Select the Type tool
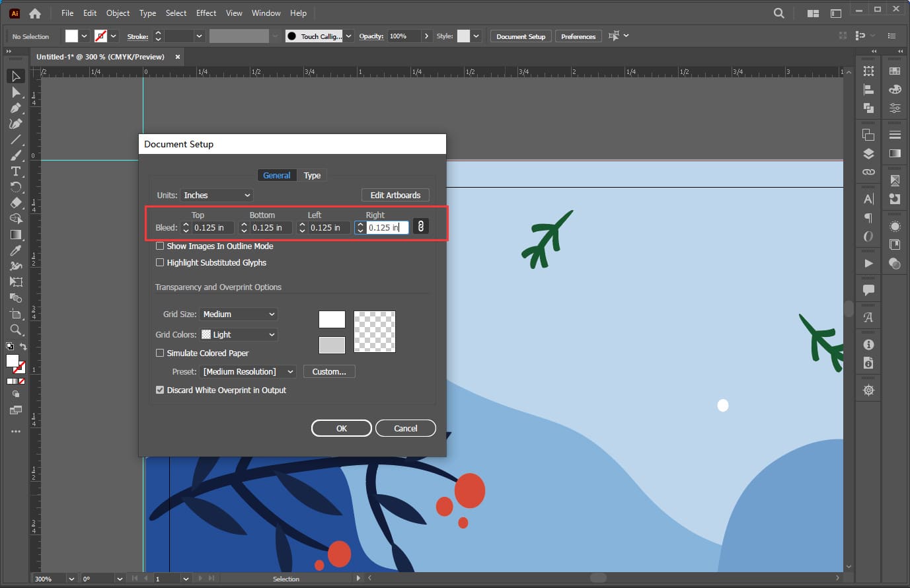The width and height of the screenshot is (910, 588). click(x=16, y=171)
